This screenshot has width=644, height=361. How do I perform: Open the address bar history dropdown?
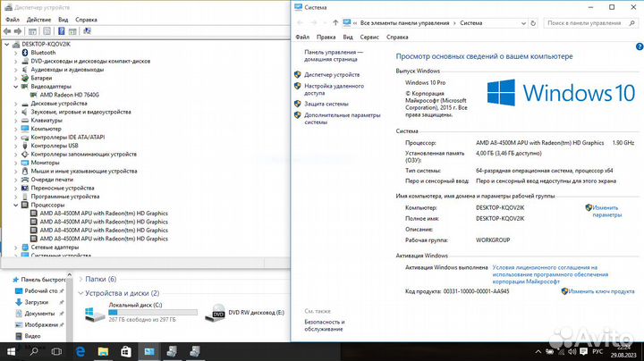pyautogui.click(x=523, y=23)
